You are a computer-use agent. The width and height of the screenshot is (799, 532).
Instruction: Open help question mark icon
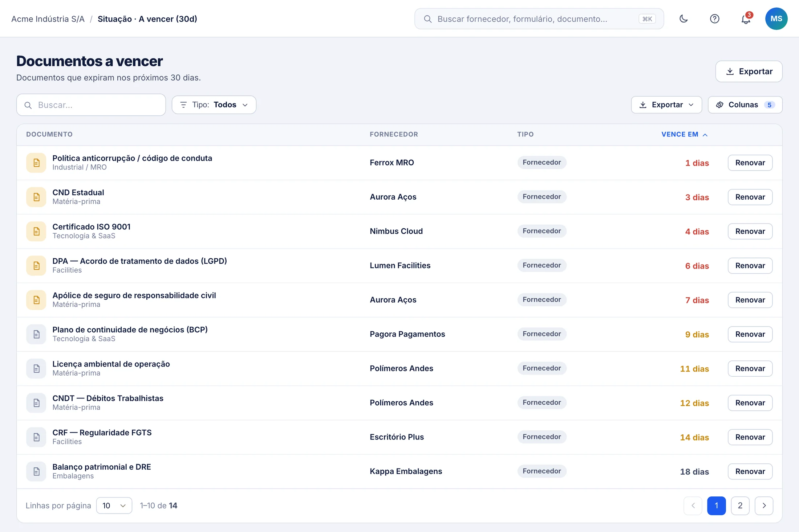click(714, 19)
